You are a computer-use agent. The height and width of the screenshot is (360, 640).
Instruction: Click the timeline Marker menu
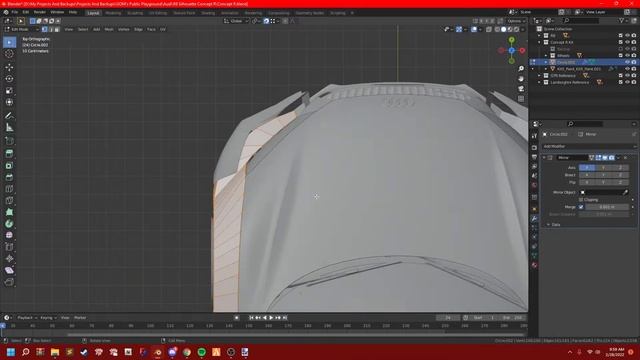point(80,318)
